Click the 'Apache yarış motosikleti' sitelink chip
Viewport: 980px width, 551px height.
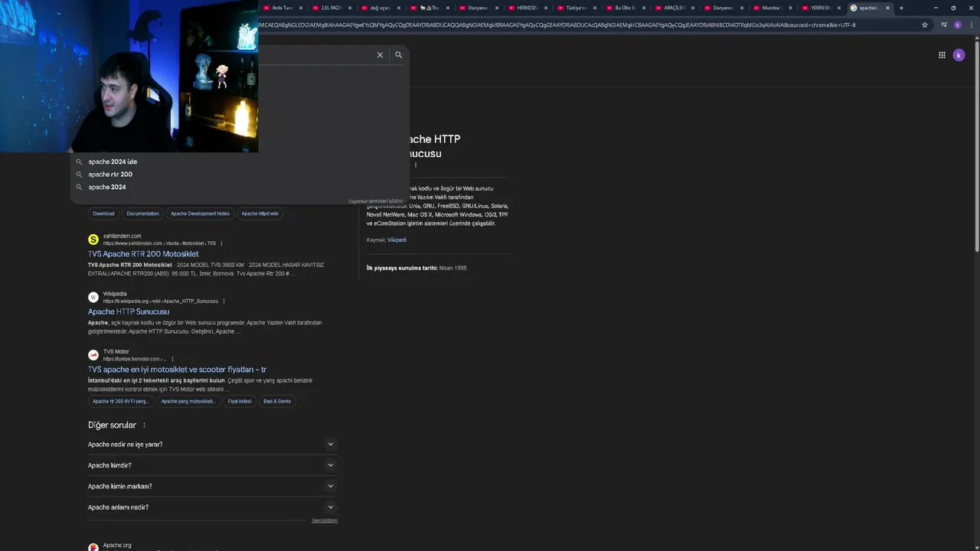(x=188, y=401)
